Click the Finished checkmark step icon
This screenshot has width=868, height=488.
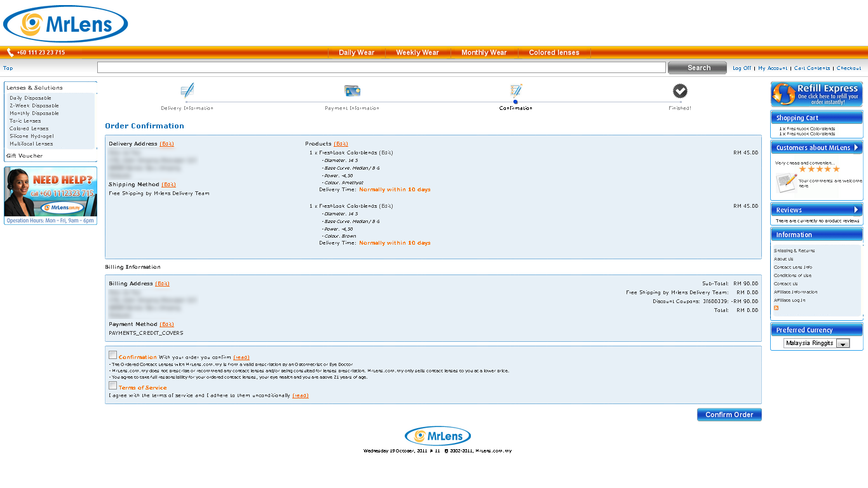680,91
